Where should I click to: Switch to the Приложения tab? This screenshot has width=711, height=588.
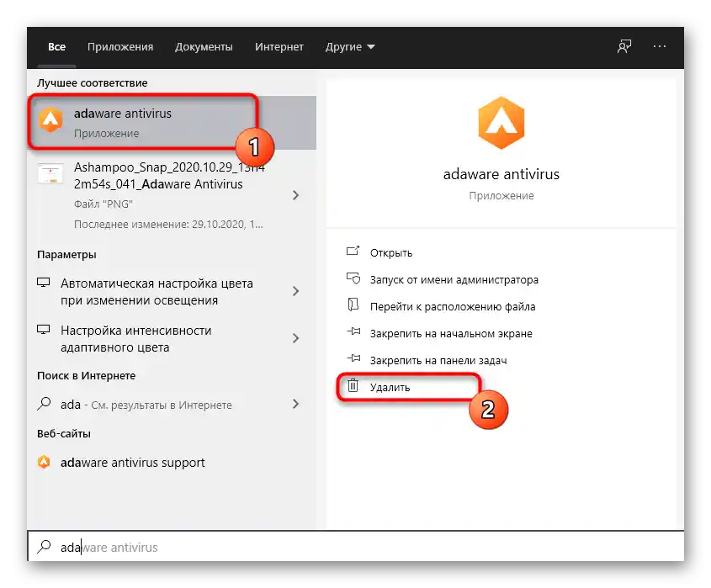(x=120, y=47)
